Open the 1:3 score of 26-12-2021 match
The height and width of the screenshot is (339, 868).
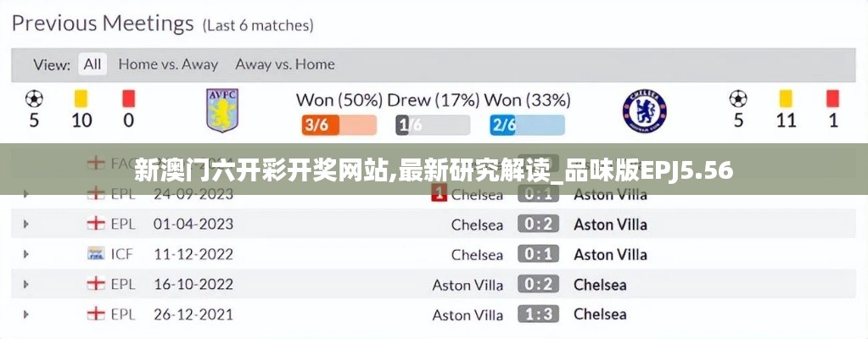pyautogui.click(x=538, y=314)
